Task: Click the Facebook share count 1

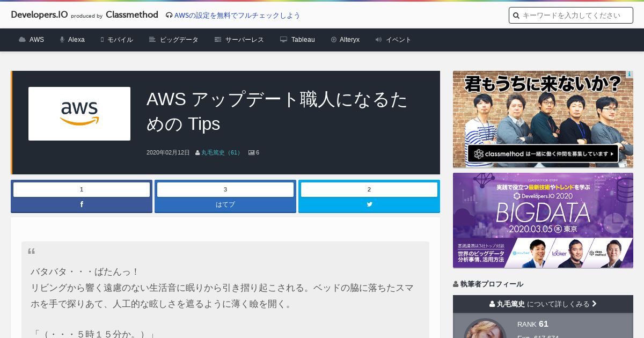Action: pyautogui.click(x=82, y=189)
